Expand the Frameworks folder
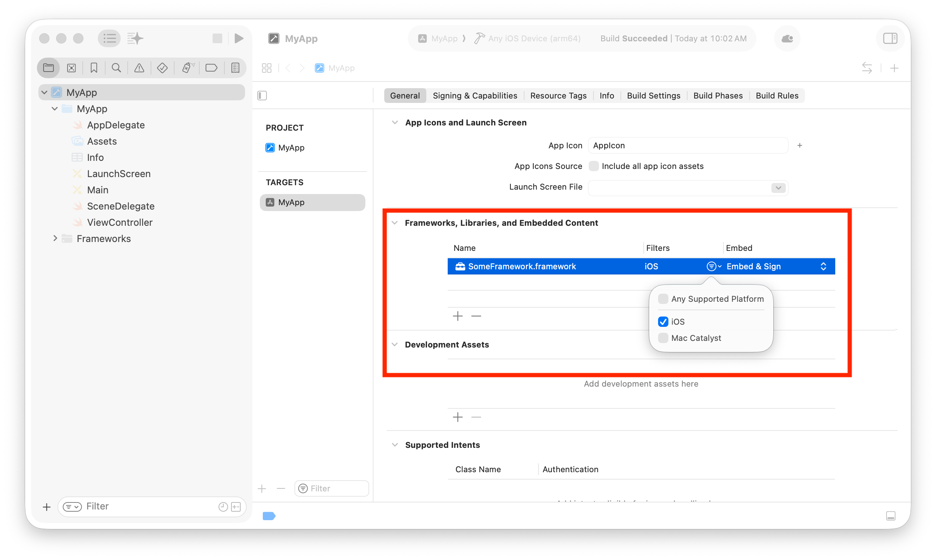The height and width of the screenshot is (560, 936). click(x=55, y=238)
